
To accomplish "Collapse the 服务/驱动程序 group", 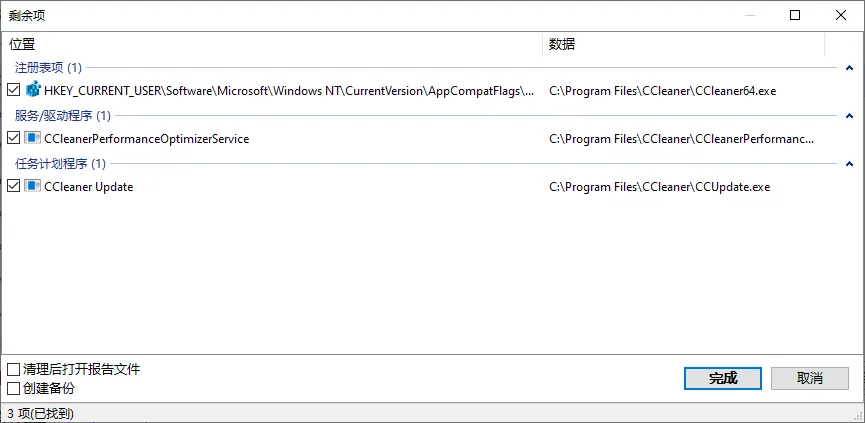I will [x=849, y=115].
